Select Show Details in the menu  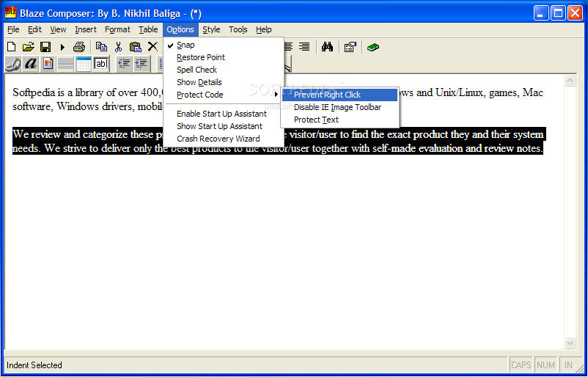coord(224,82)
